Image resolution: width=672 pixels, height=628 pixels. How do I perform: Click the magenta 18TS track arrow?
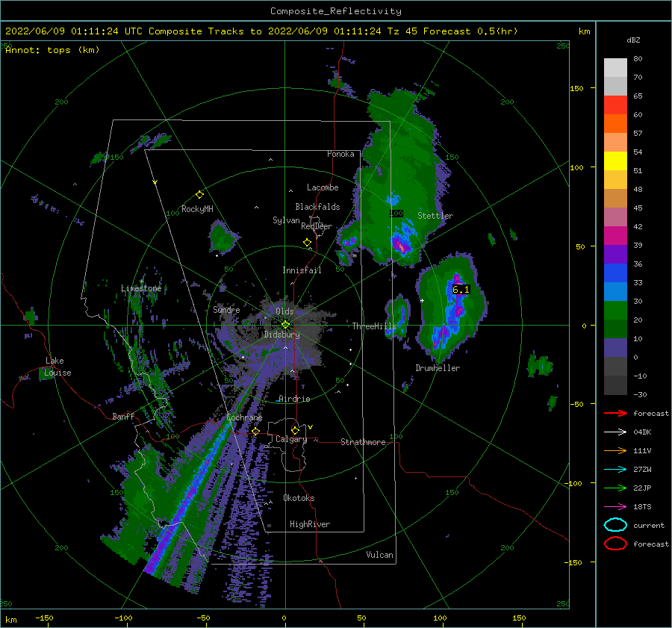615,507
